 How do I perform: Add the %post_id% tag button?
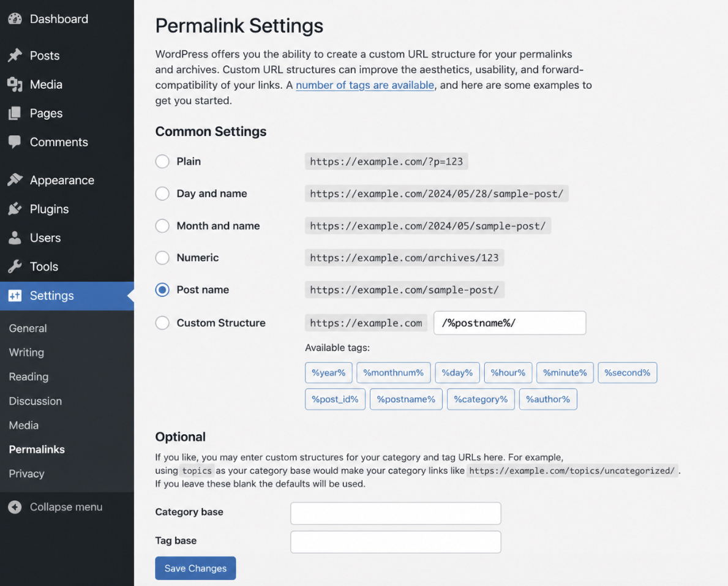(335, 399)
